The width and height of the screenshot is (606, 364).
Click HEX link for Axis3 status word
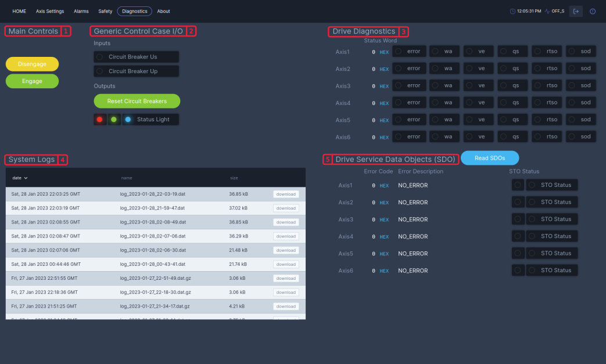click(384, 86)
